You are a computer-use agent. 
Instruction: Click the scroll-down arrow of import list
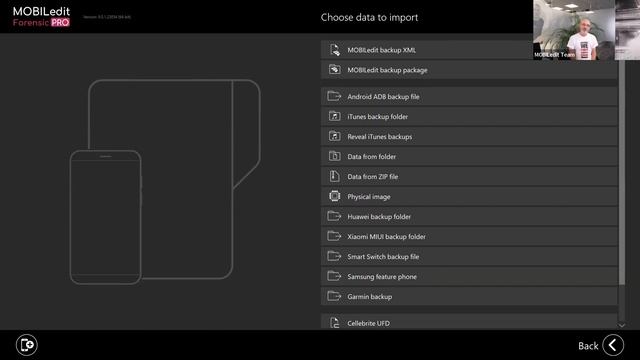622,325
